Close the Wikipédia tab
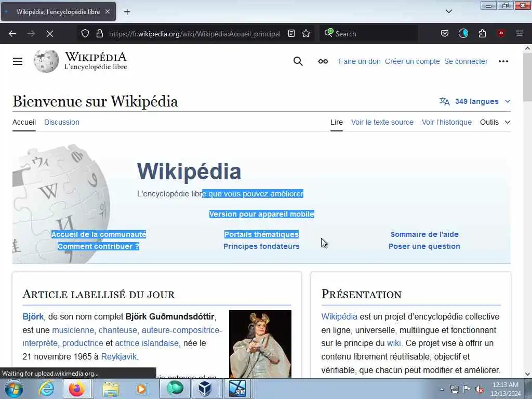The height and width of the screenshot is (399, 532). coord(108,11)
